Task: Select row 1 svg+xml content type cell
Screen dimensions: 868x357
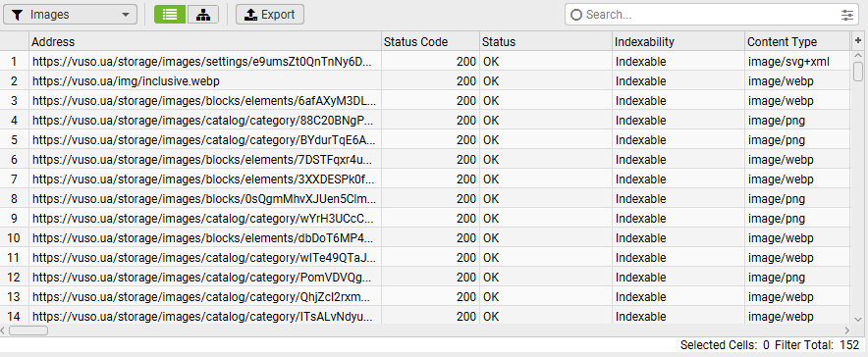Action: pos(797,62)
